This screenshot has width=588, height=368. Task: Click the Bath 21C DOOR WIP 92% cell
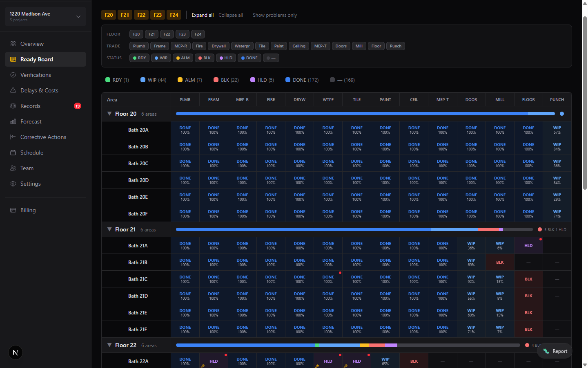coord(471,279)
